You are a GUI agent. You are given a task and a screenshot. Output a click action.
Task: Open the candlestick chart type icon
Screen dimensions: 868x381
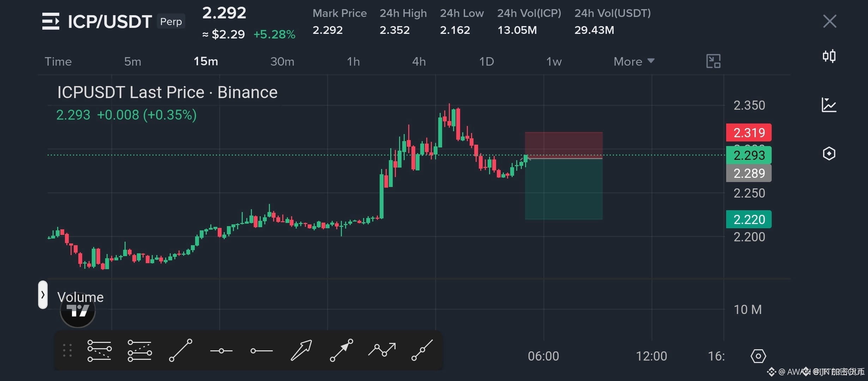point(829,56)
